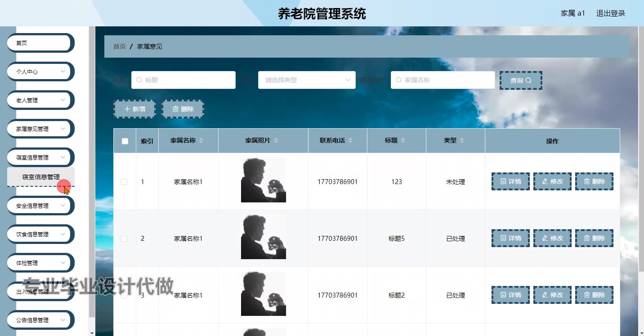Expand the 安全信息管理 sidebar menu
Image resolution: width=644 pixels, height=336 pixels.
click(x=40, y=206)
